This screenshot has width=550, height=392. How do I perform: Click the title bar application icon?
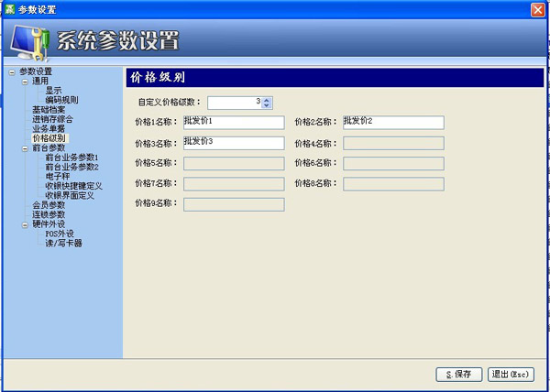coord(8,8)
